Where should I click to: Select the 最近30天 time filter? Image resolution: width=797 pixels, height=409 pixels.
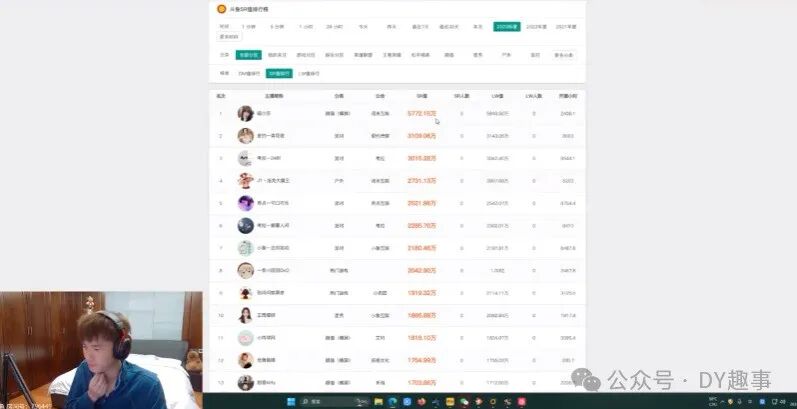click(449, 26)
